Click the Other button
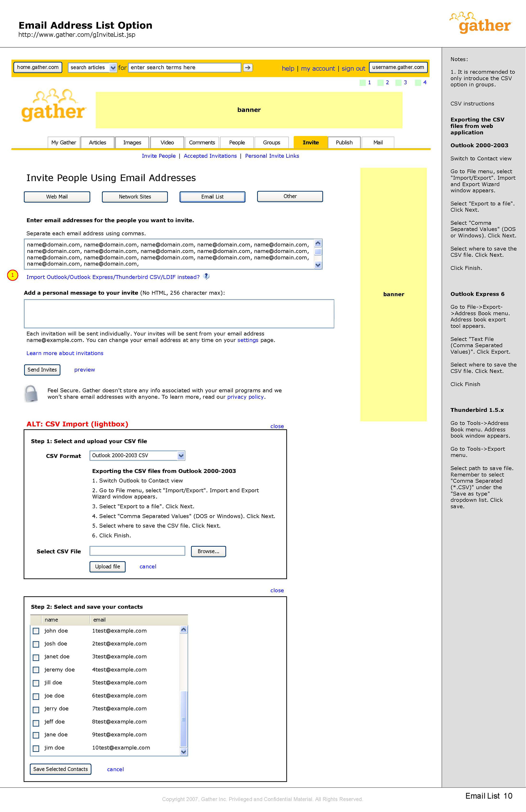Image resolution: width=526 pixels, height=812 pixels. pos(290,196)
